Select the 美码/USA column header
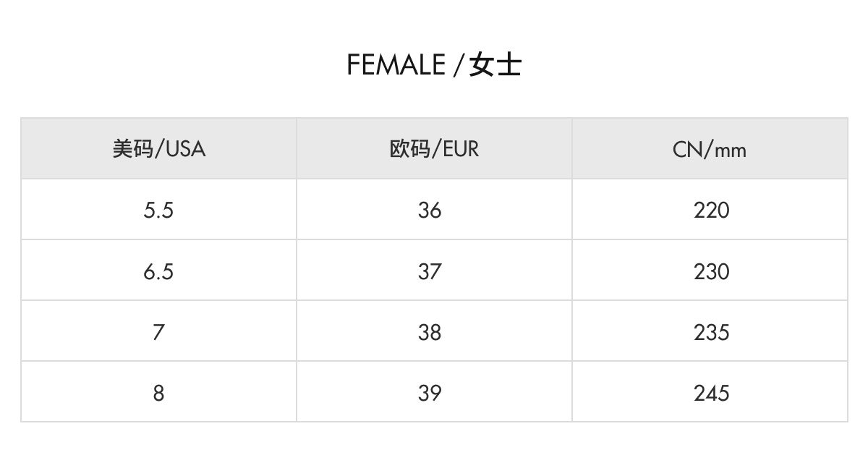 (x=159, y=149)
